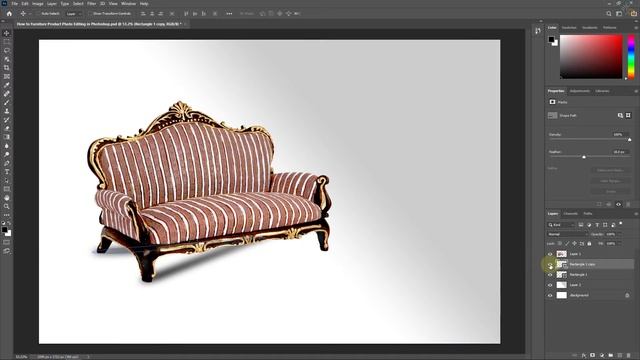640x360 pixels.
Task: Switch to the Paths tab
Action: click(x=588, y=213)
